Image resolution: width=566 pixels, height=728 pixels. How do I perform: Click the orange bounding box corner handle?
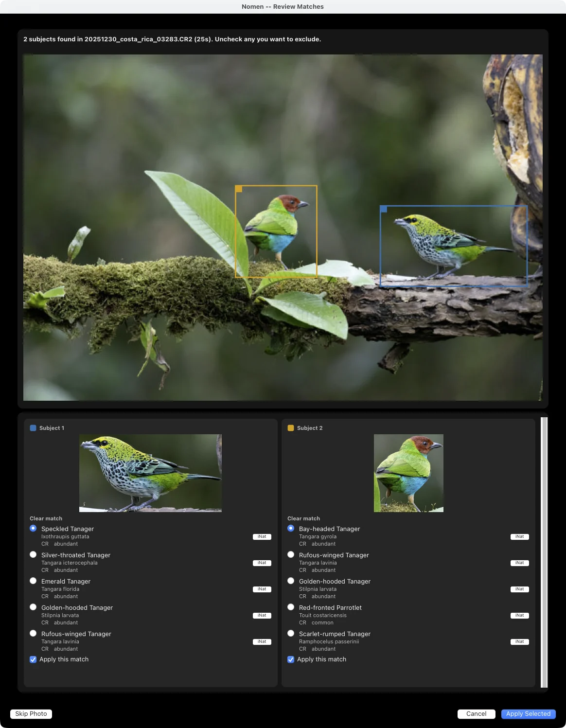239,189
